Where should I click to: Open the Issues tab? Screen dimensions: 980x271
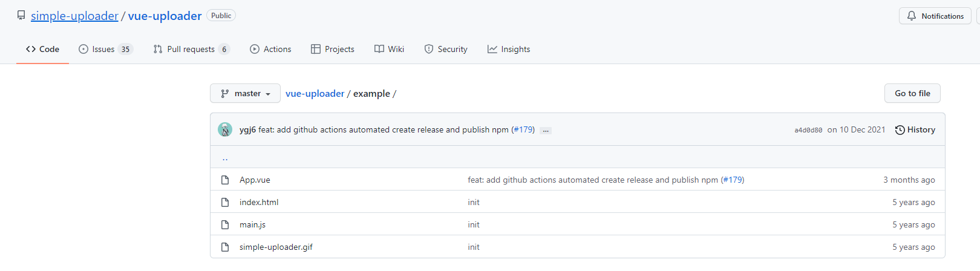pyautogui.click(x=105, y=50)
